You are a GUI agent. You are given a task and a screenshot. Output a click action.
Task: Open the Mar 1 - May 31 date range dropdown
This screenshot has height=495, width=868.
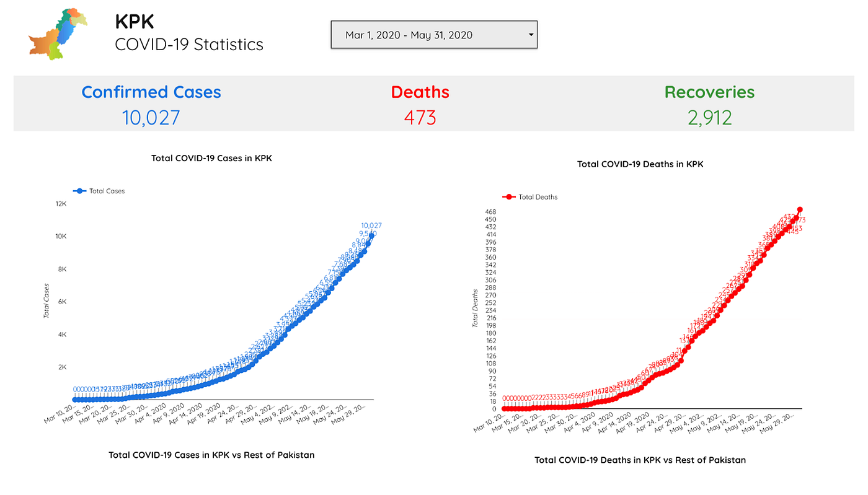(434, 35)
